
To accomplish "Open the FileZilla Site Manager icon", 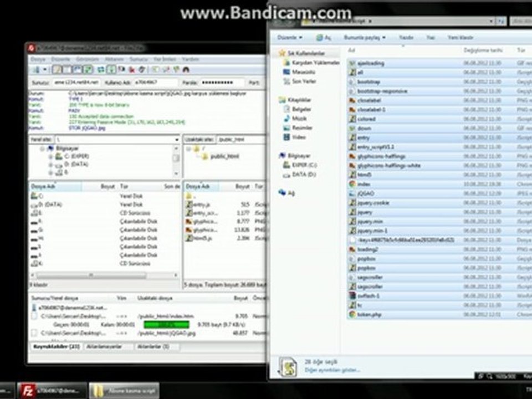I will click(37, 70).
